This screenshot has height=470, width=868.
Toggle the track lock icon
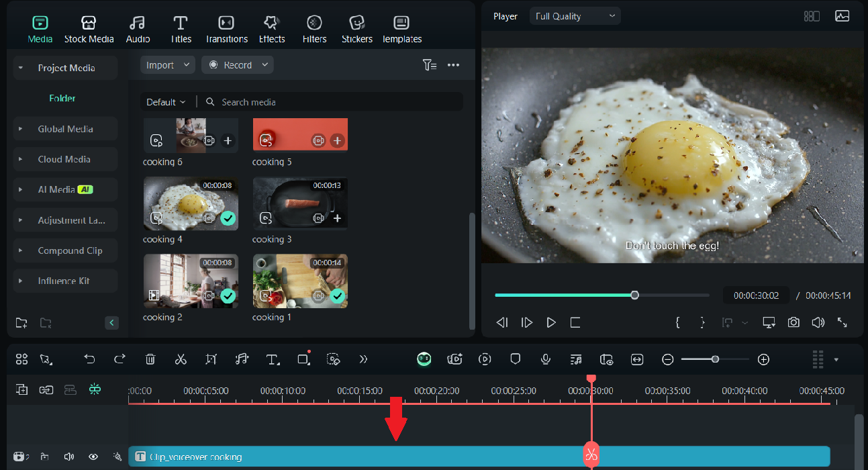[44, 457]
